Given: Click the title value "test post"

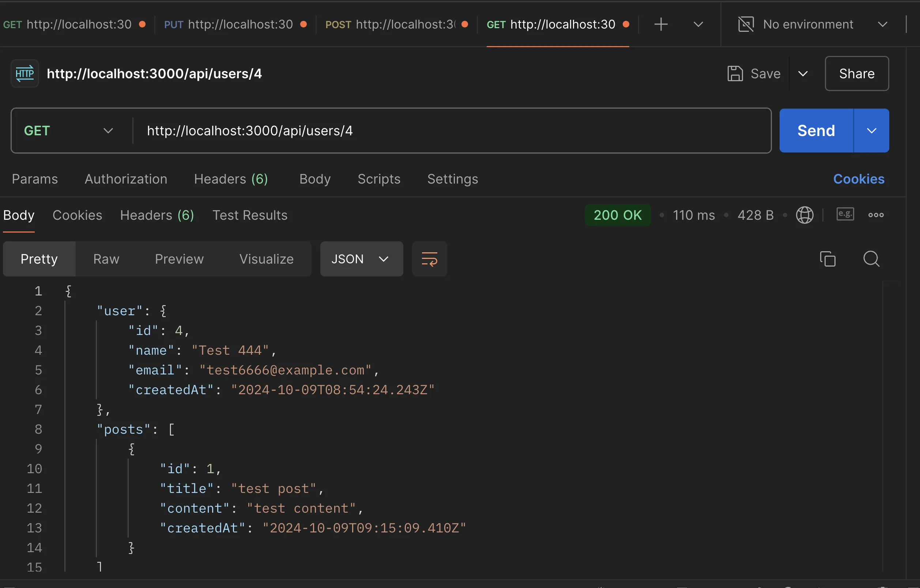Looking at the screenshot, I should (x=274, y=488).
